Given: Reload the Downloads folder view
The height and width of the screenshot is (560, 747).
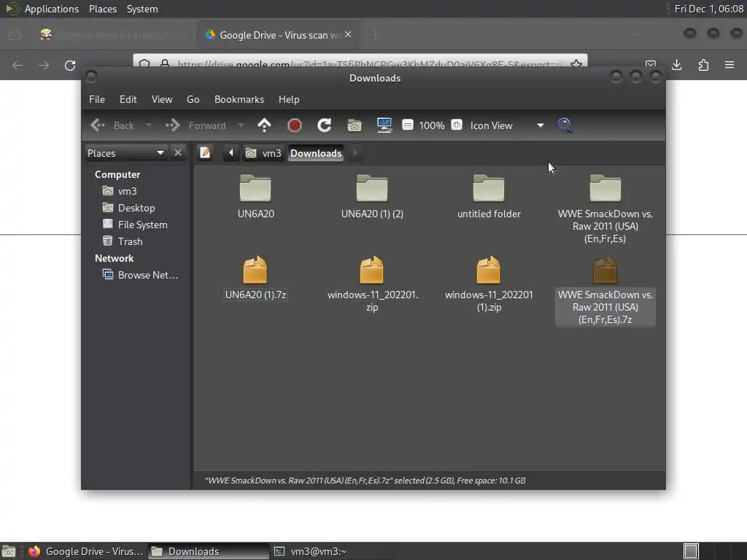Looking at the screenshot, I should (x=325, y=125).
